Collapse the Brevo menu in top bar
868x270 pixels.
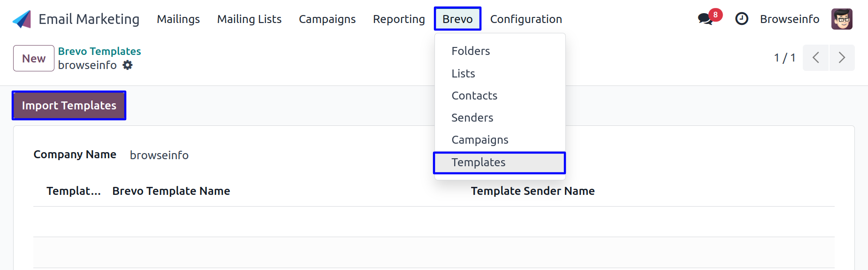pos(457,19)
